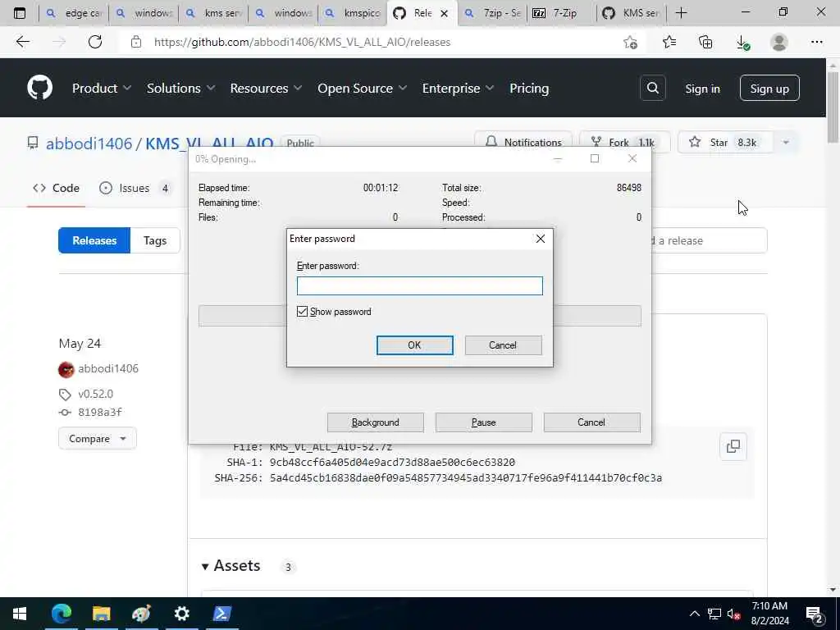Select the Tags tab button
This screenshot has height=630, width=840.
(155, 240)
